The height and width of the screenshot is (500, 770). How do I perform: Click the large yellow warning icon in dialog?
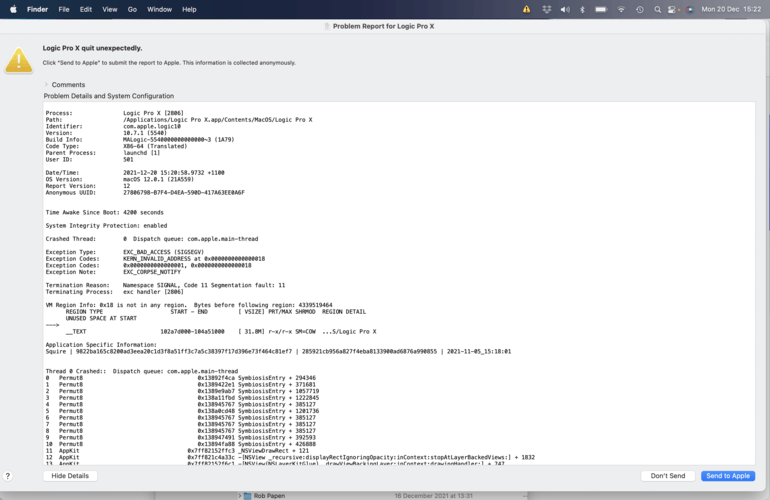pos(19,60)
